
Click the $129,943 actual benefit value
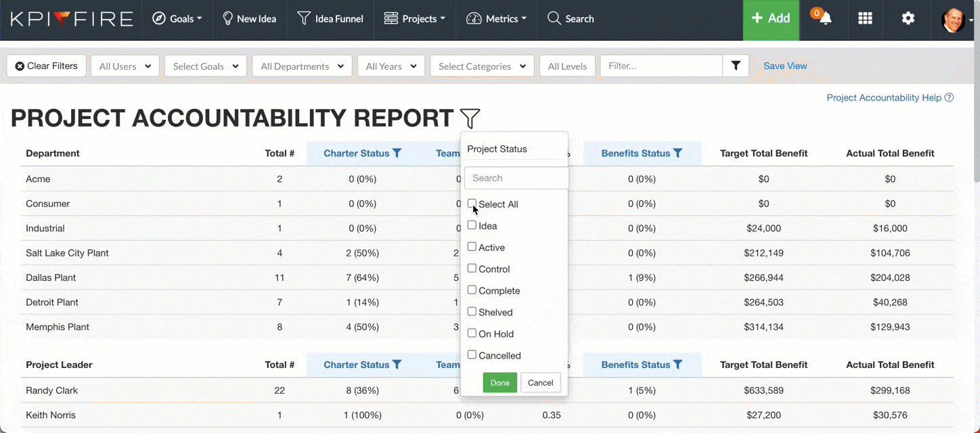(890, 327)
